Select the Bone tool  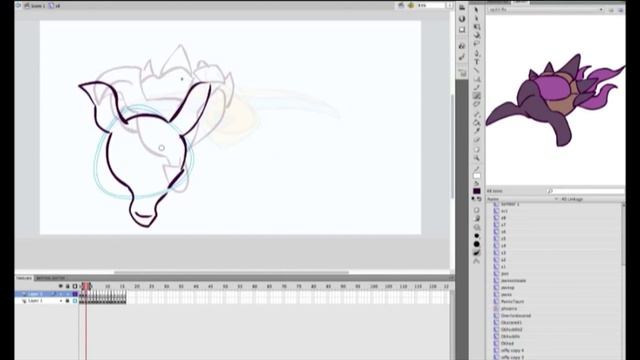coord(477,114)
